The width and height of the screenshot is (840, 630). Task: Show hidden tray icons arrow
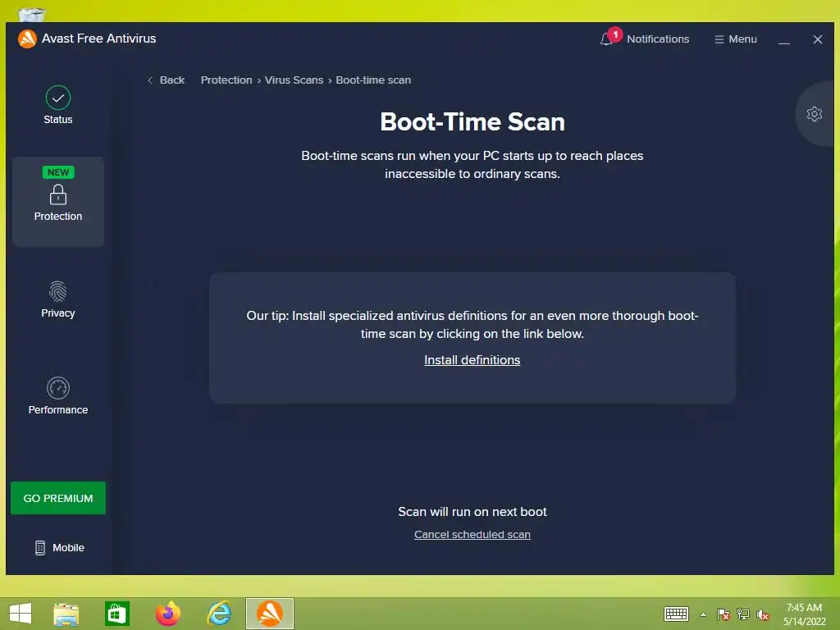[x=703, y=614]
